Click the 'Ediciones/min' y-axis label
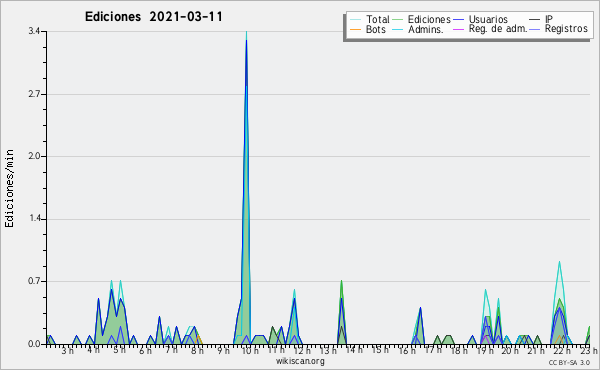600x370 pixels. coord(9,189)
